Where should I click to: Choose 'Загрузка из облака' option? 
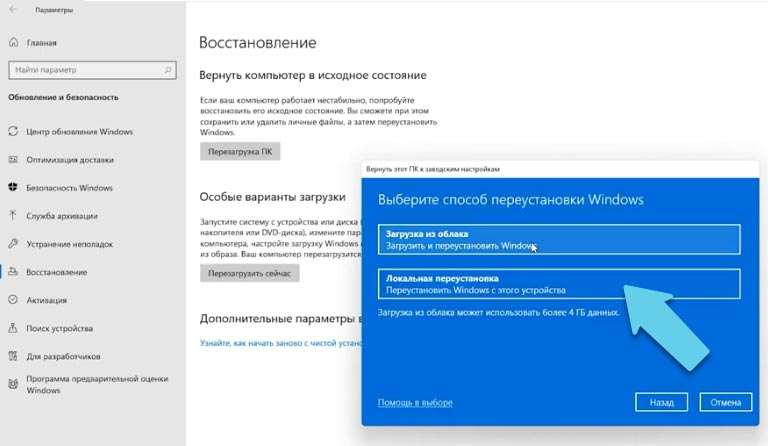[559, 239]
